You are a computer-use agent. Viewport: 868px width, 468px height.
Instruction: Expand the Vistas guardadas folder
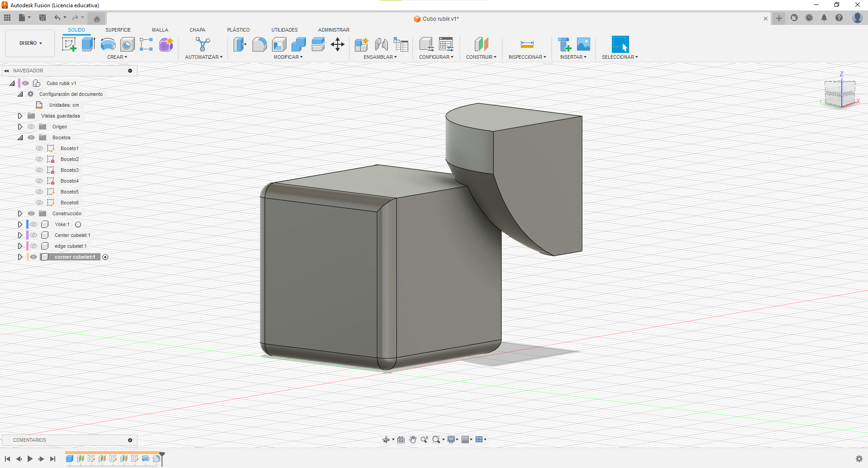click(20, 116)
